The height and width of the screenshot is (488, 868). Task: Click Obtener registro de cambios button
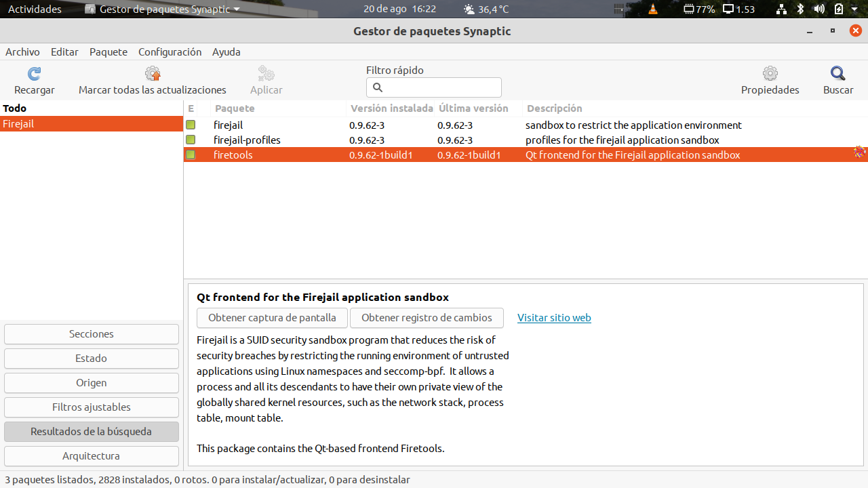click(x=427, y=318)
